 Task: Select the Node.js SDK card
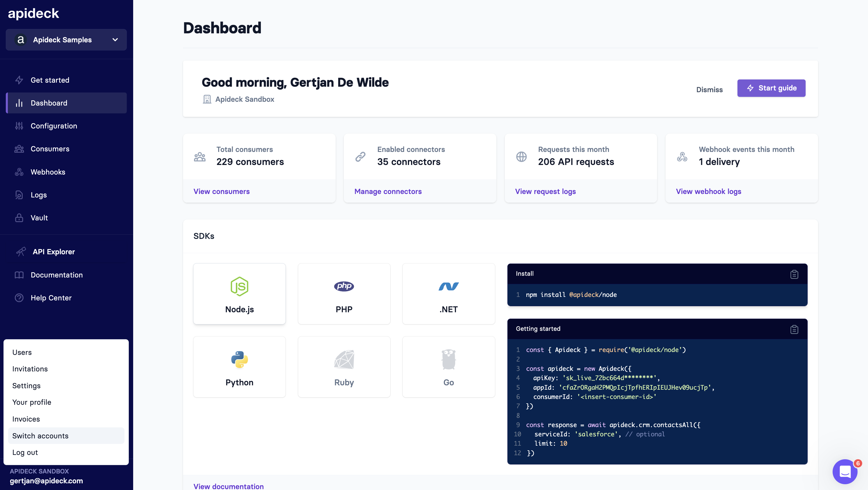click(x=239, y=294)
